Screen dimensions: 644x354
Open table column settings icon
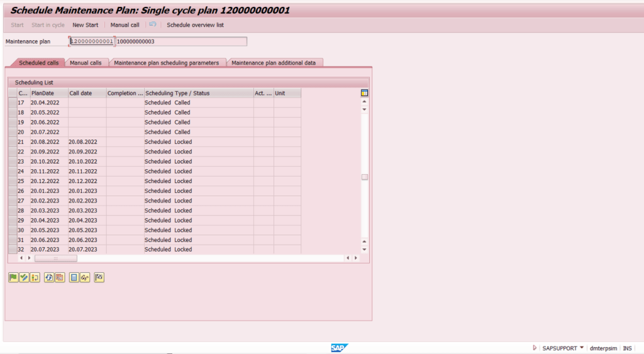tap(365, 93)
